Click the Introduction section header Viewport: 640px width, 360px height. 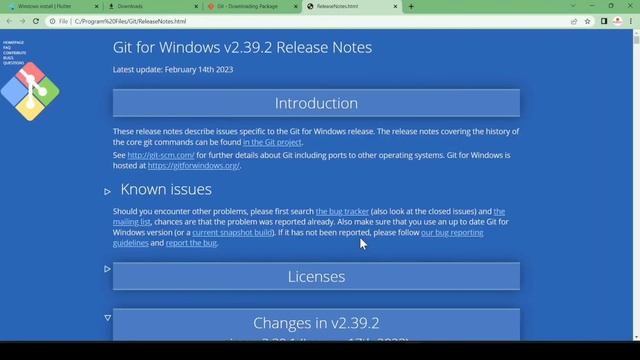click(x=316, y=103)
